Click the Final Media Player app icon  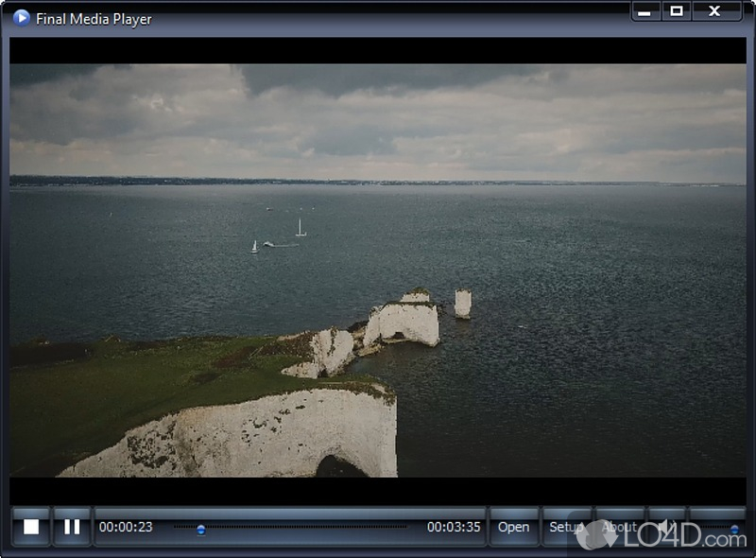click(x=21, y=18)
